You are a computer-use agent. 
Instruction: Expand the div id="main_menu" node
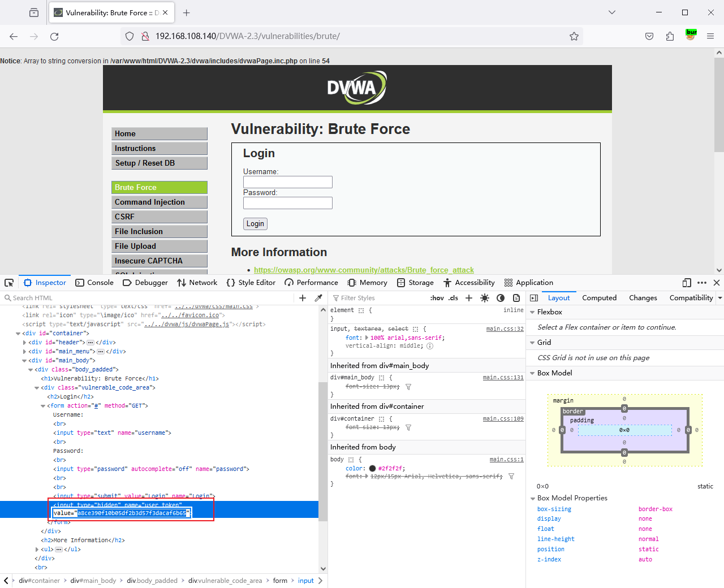click(x=24, y=352)
